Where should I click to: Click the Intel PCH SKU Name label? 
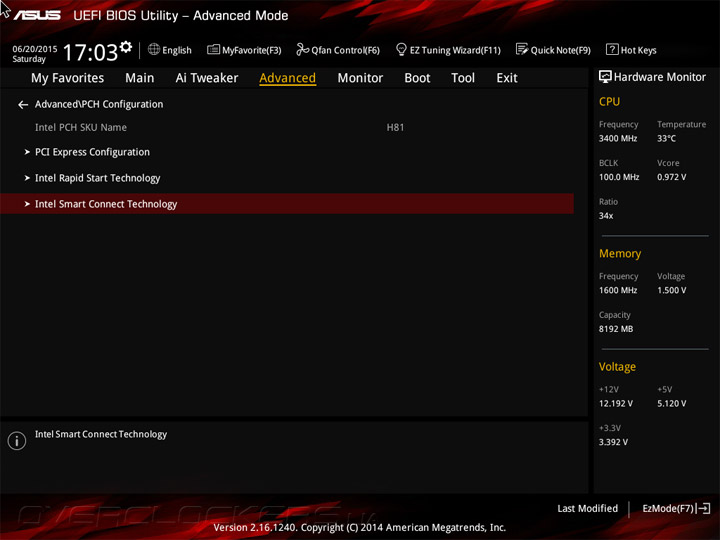[x=81, y=127]
